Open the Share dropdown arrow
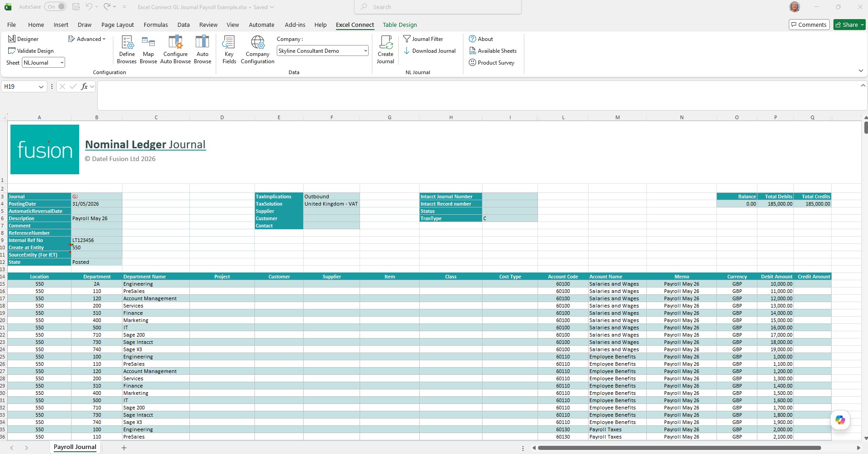Viewport: 868px width, 454px height. coord(862,25)
